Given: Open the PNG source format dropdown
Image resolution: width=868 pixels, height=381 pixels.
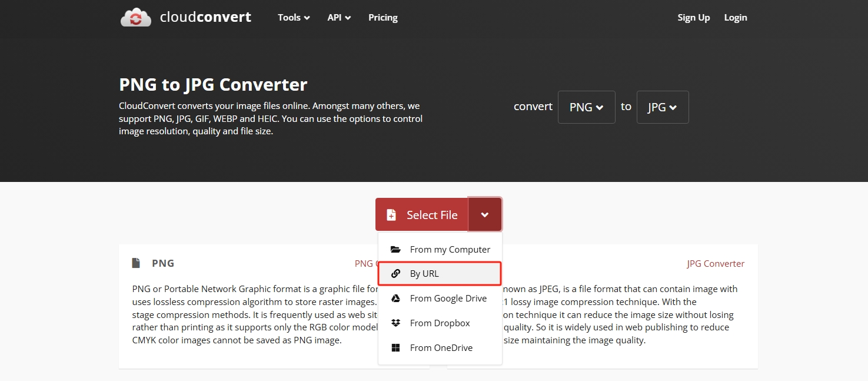Looking at the screenshot, I should pyautogui.click(x=587, y=107).
